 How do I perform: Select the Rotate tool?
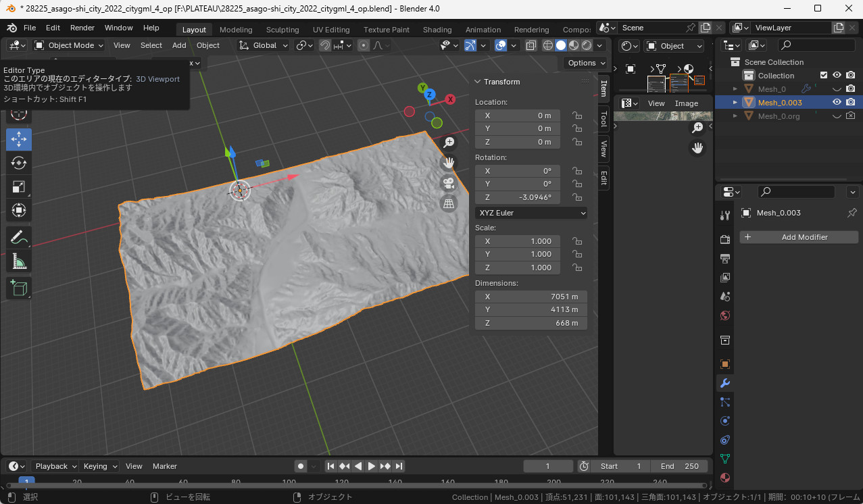pos(19,163)
